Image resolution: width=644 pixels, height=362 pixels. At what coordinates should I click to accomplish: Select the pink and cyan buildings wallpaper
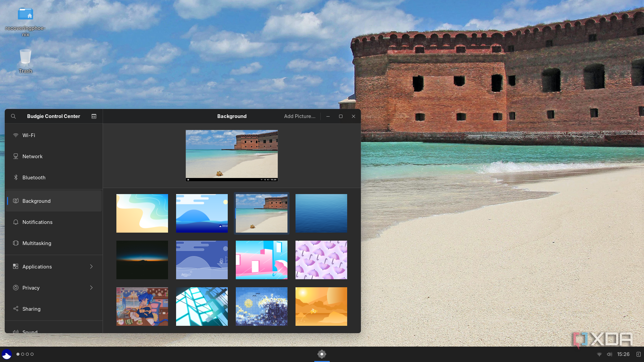262,260
